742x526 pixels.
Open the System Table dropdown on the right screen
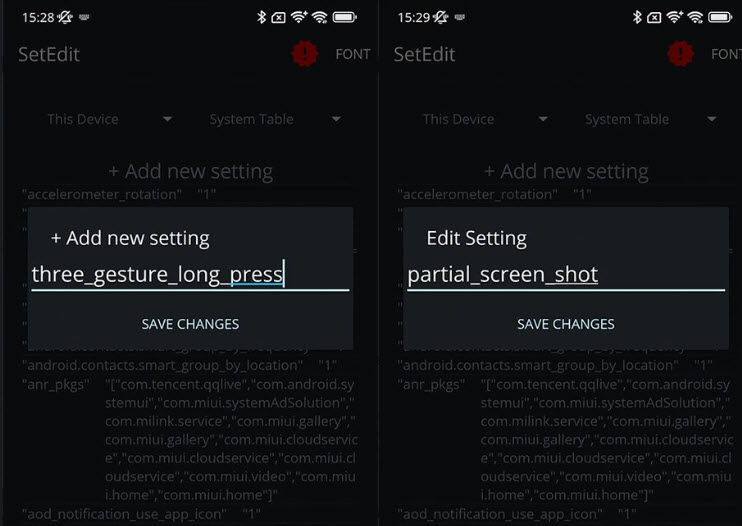[651, 119]
